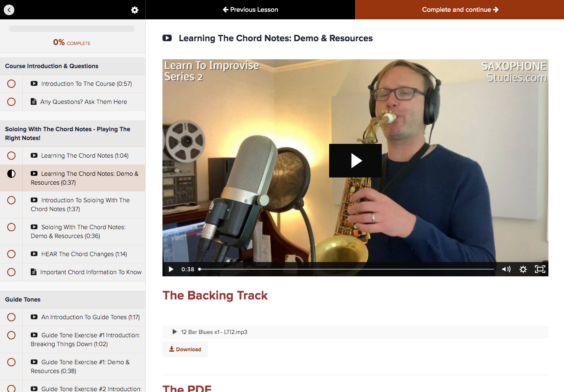Screen dimensions: 564x392
Task: Click the Guide Tones section header
Action: coord(72,299)
